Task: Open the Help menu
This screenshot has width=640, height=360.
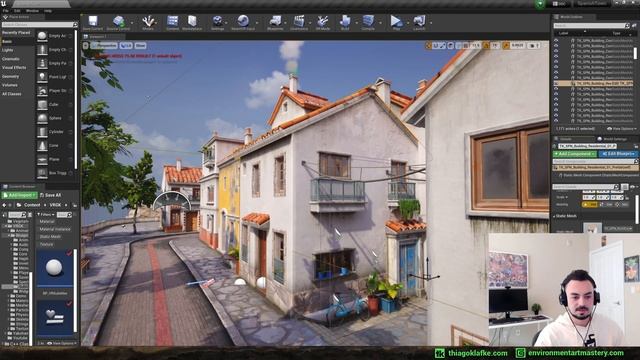Action: [x=48, y=11]
